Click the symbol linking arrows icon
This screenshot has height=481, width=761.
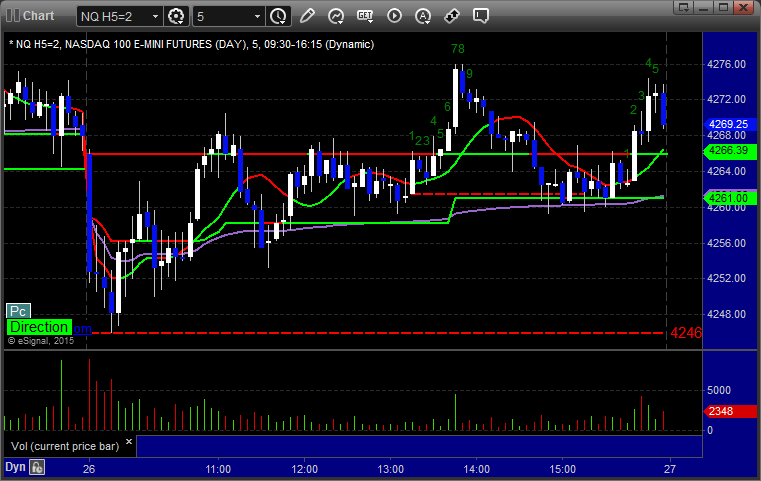[452, 16]
